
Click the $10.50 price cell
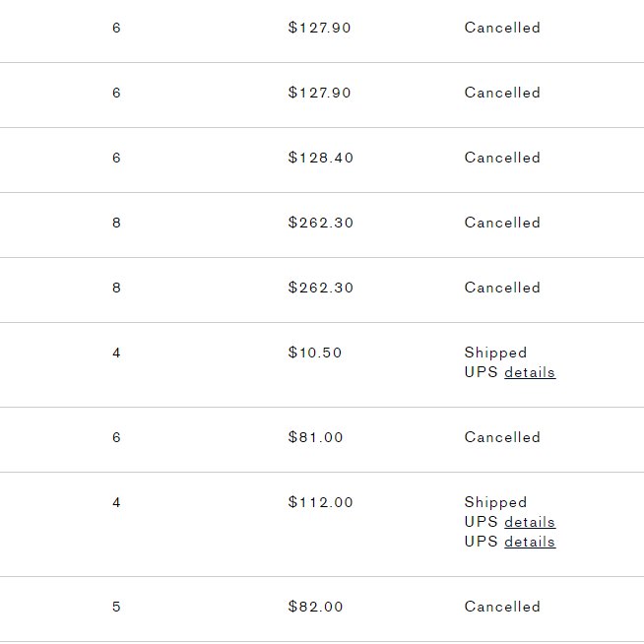(x=314, y=353)
